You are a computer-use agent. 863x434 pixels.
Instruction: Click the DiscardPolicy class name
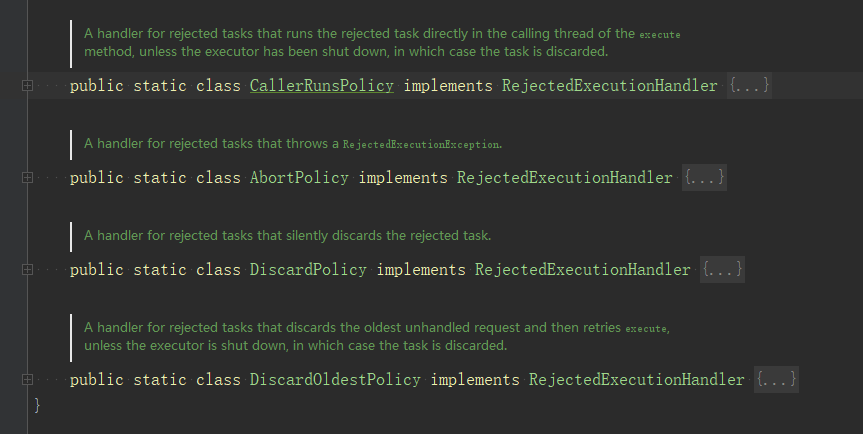308,270
